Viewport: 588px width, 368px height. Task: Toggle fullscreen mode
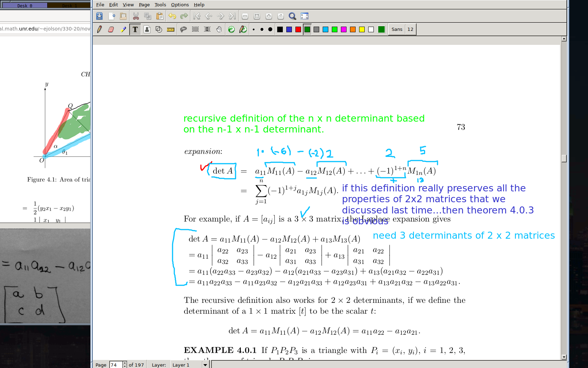304,16
